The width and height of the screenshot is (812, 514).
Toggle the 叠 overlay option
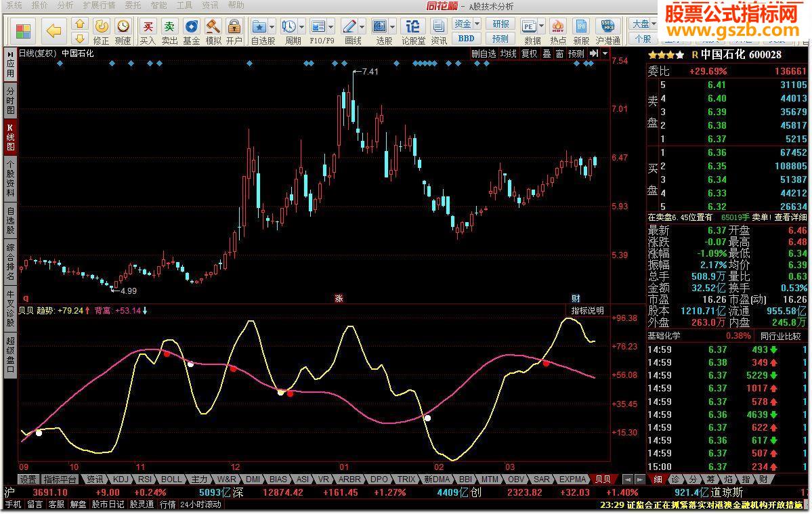547,53
